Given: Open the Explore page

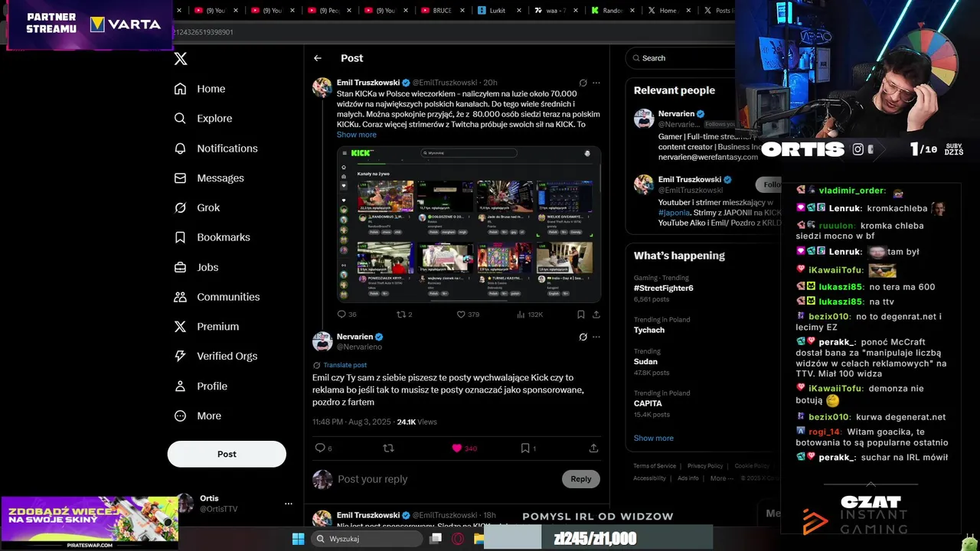Looking at the screenshot, I should click(203, 119).
